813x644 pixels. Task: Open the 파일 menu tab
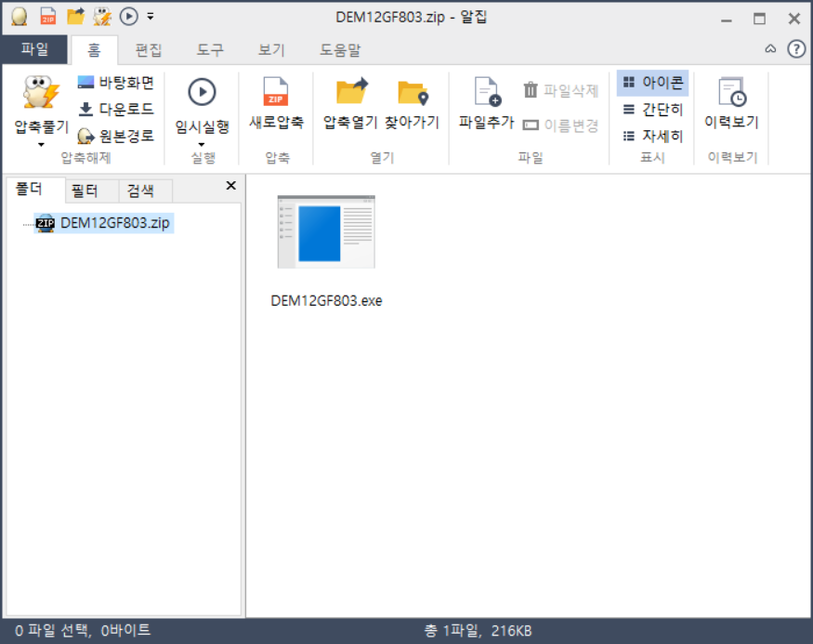pos(34,50)
